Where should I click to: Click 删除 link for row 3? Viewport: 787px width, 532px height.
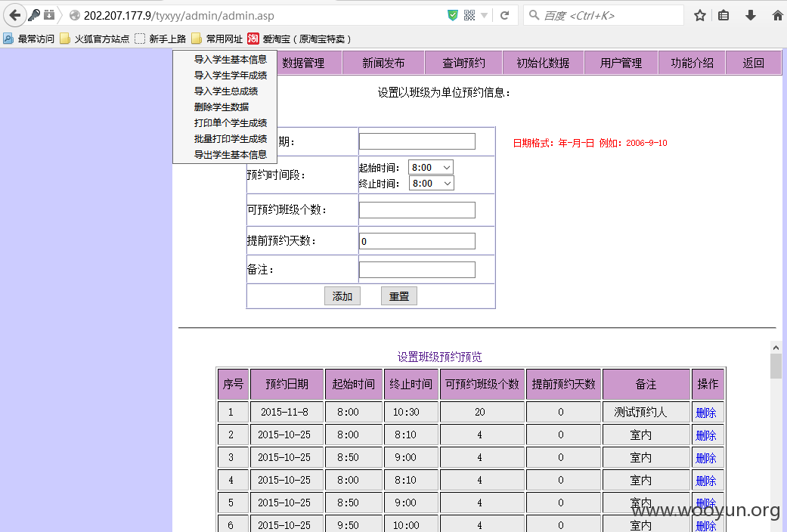705,458
